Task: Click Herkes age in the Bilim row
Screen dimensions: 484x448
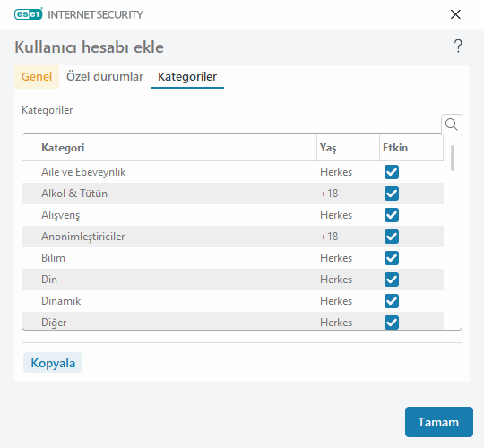Action: pos(336,258)
